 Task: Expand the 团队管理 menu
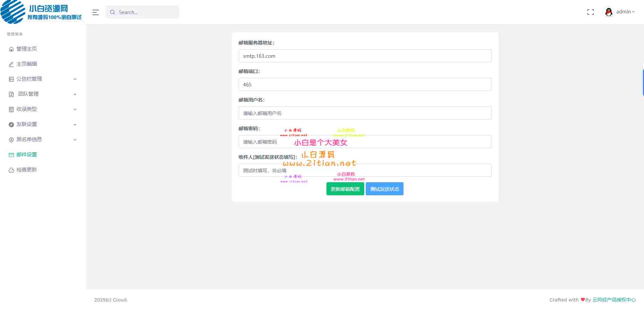[75, 94]
